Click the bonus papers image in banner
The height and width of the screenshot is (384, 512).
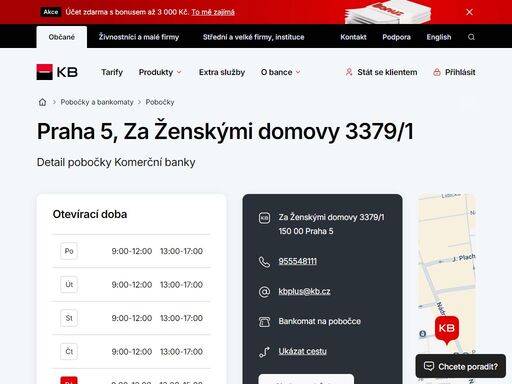[388, 12]
